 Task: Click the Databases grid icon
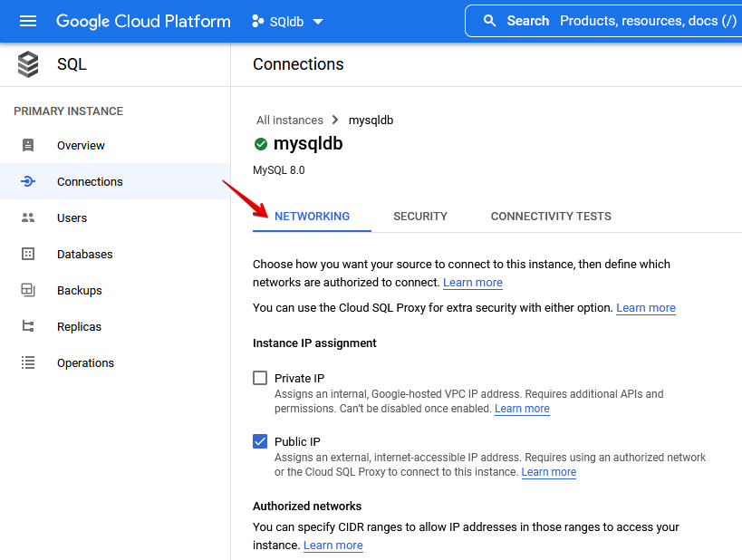click(x=28, y=254)
